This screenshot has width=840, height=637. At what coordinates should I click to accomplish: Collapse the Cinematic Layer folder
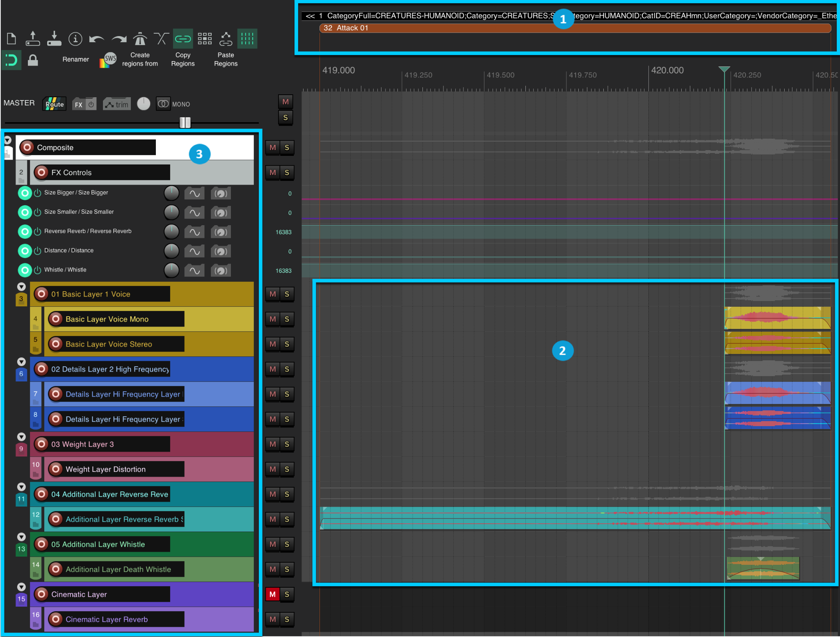click(x=21, y=587)
